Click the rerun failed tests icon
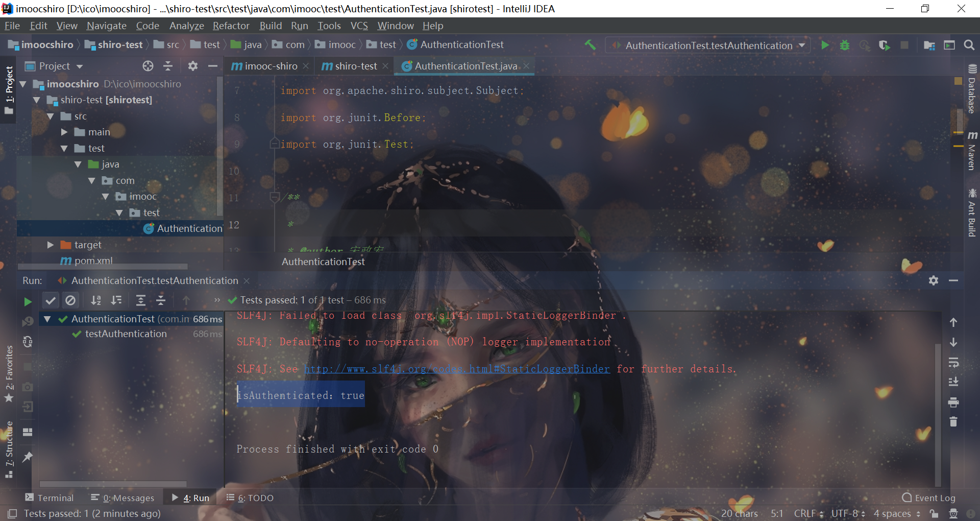The image size is (980, 521). 28,321
